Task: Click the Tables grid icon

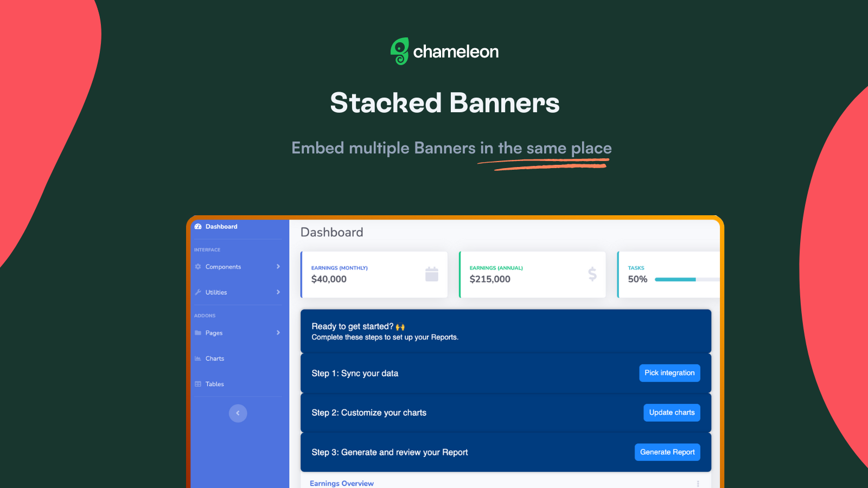Action: click(198, 384)
